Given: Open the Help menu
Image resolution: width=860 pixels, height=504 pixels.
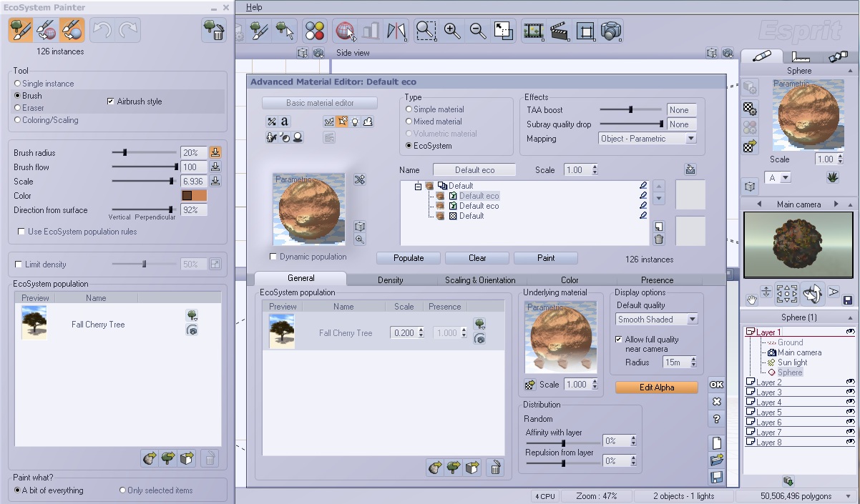Looking at the screenshot, I should click(254, 7).
